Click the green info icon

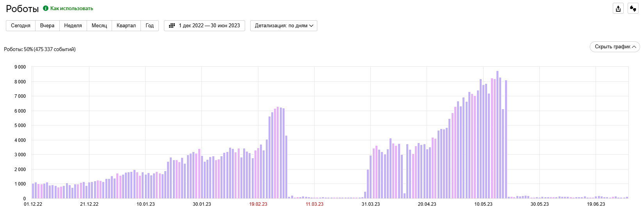click(46, 8)
